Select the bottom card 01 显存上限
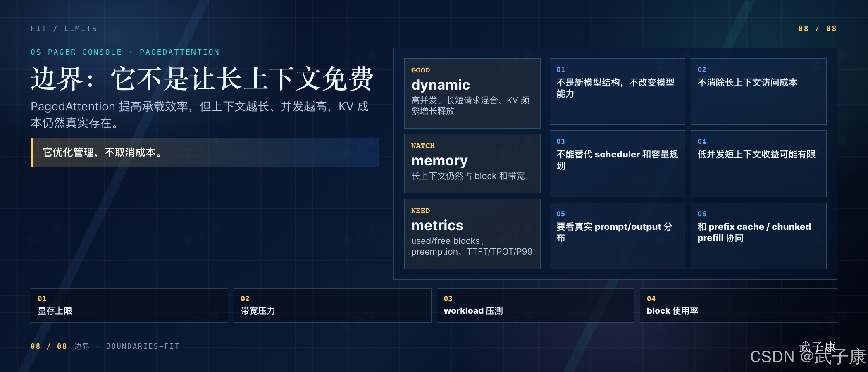868x372 pixels. (x=129, y=305)
